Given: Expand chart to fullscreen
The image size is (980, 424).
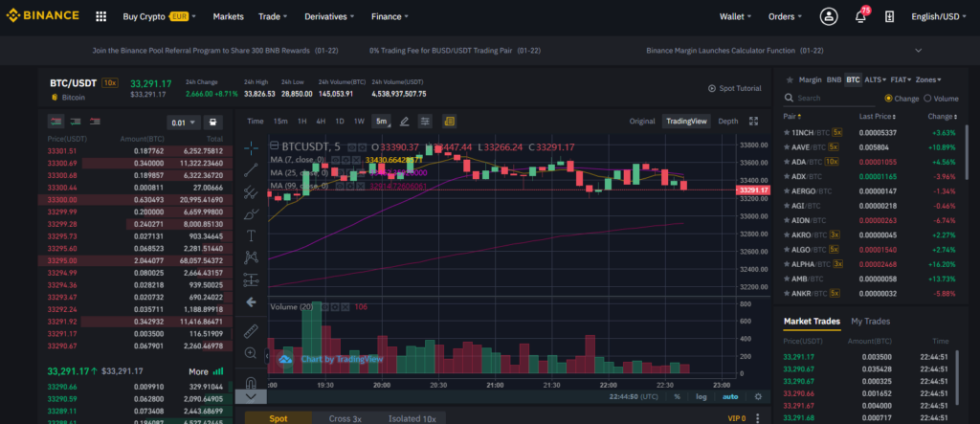Looking at the screenshot, I should [753, 122].
